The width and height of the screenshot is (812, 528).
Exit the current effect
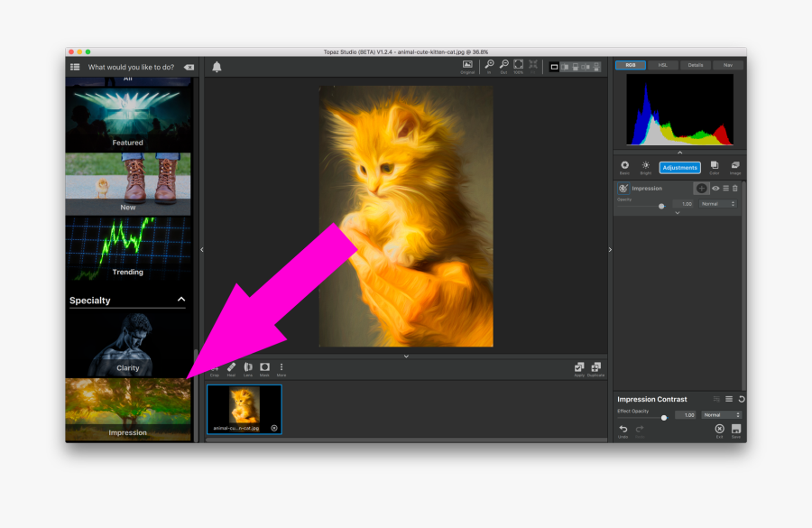[719, 431]
